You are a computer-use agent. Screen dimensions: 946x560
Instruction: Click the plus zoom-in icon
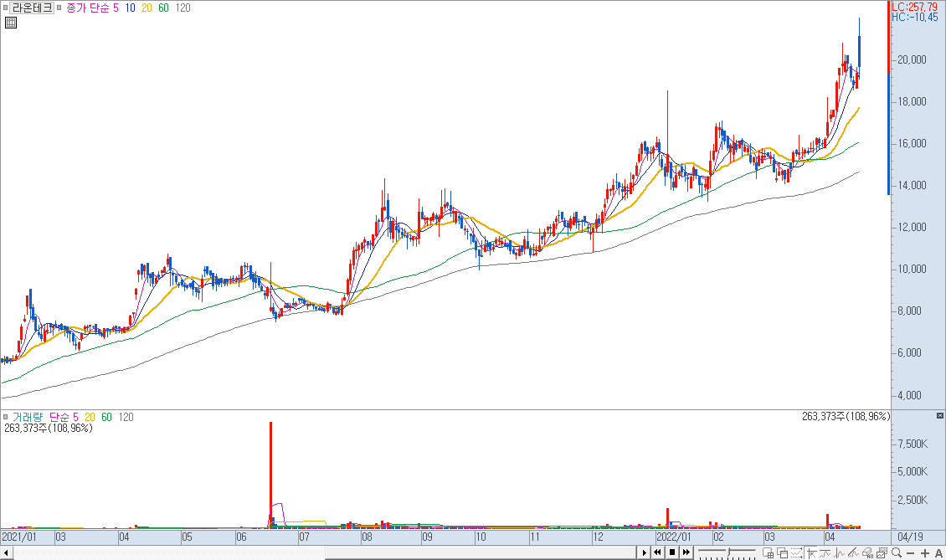click(x=925, y=553)
